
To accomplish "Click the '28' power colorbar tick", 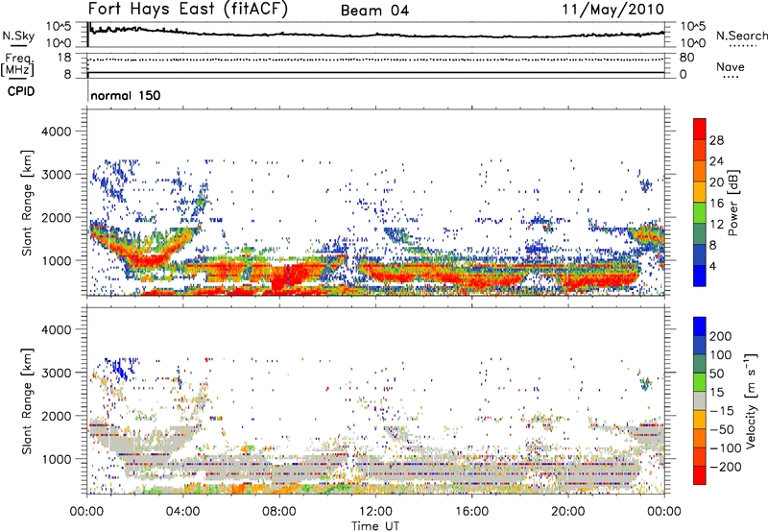I will [716, 140].
